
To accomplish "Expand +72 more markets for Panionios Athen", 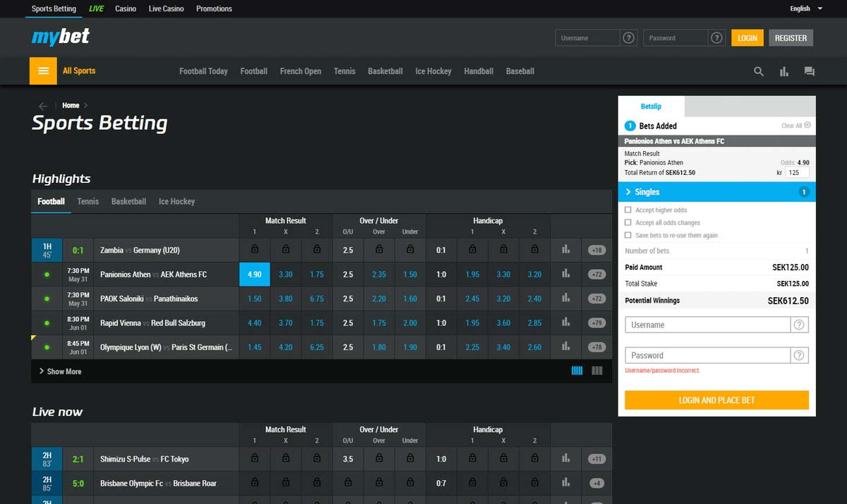I will (x=597, y=275).
